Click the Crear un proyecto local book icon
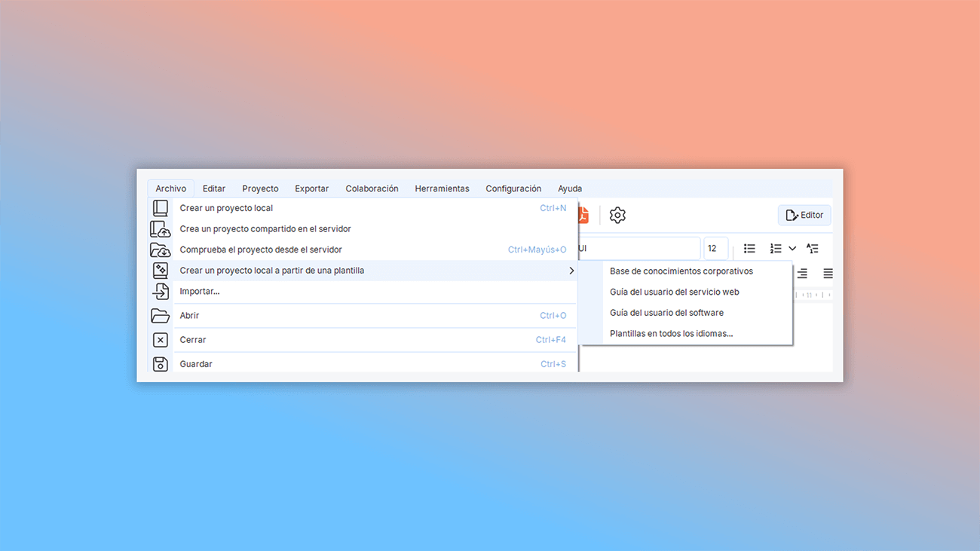 [161, 207]
